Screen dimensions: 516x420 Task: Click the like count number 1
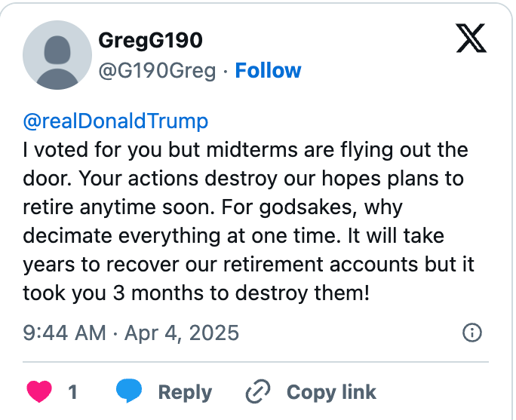72,392
